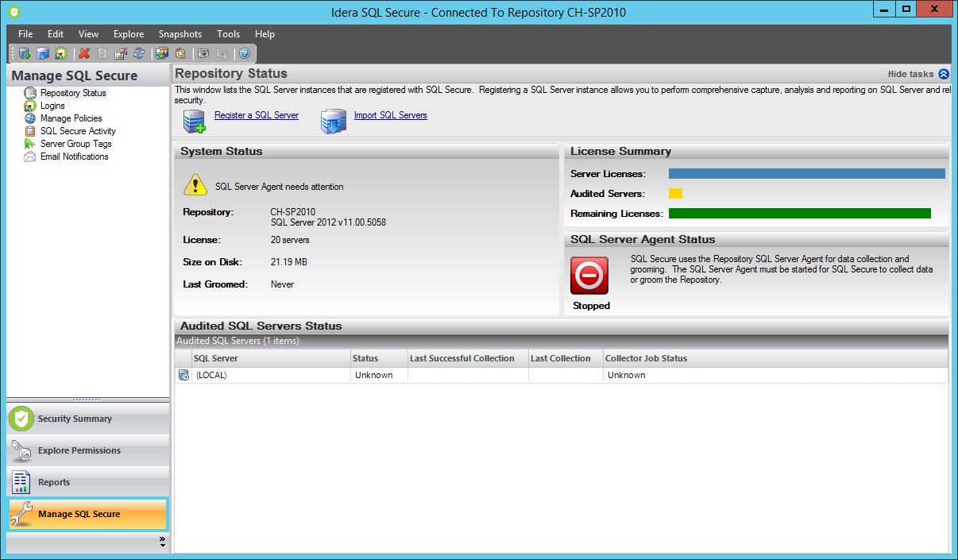This screenshot has height=560, width=958.
Task: Click the red Stopped agent status icon
Action: (589, 276)
